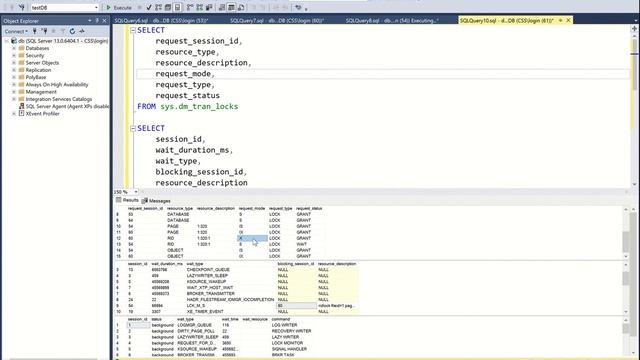Expand the XEvent Profiler node
Viewport: 640px width, 360px height.
coord(14,113)
